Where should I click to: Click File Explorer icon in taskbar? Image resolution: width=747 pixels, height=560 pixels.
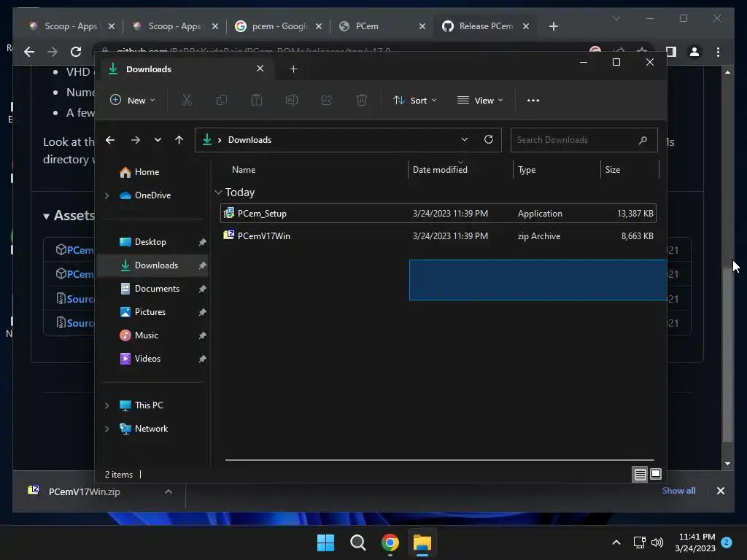tap(422, 542)
